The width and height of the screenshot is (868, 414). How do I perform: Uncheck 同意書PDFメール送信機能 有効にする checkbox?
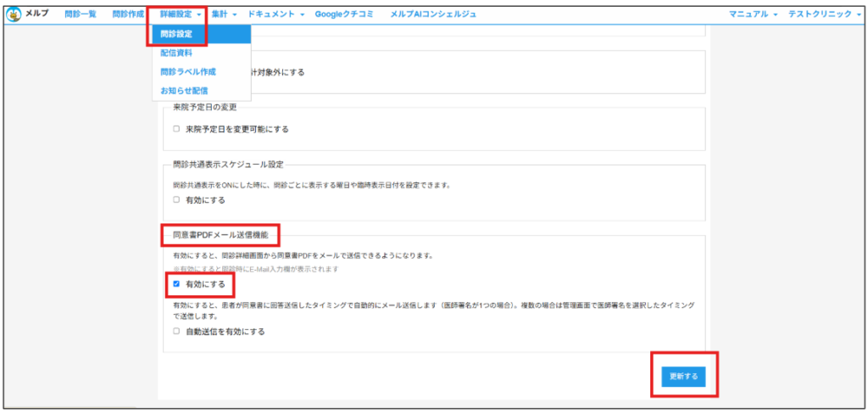pyautogui.click(x=176, y=283)
